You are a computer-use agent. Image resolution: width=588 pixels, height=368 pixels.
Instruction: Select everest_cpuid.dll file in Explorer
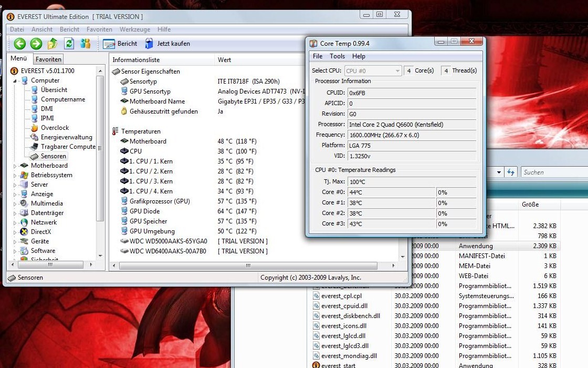[x=344, y=305]
